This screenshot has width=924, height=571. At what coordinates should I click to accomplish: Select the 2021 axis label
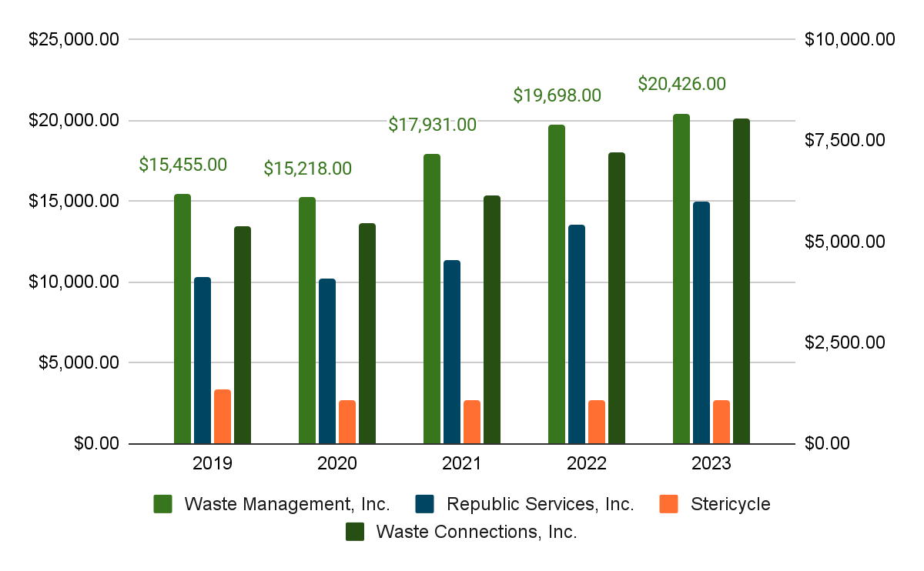click(x=461, y=464)
